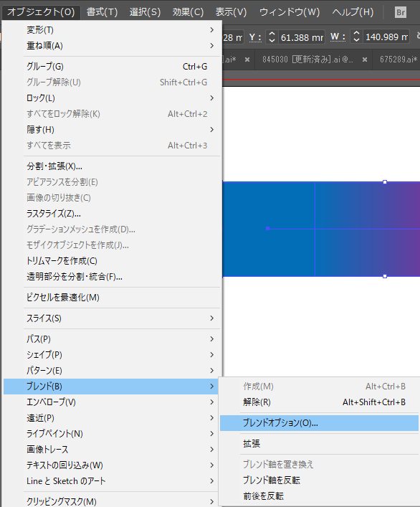
Task: Click the W width input field
Action: pyautogui.click(x=386, y=37)
